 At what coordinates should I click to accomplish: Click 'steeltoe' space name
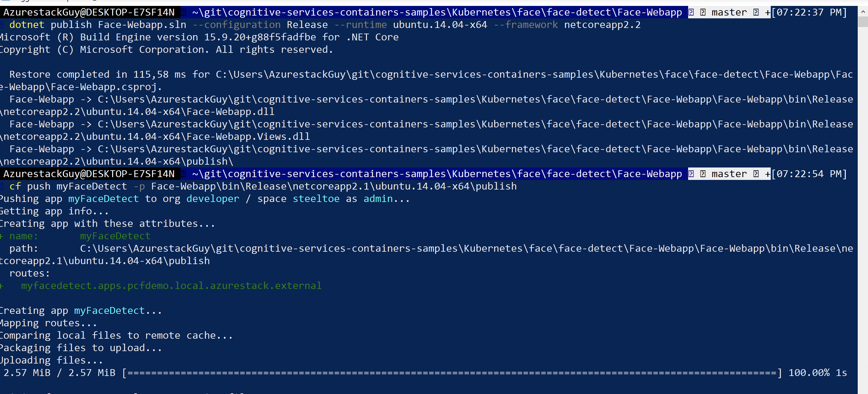click(x=316, y=199)
